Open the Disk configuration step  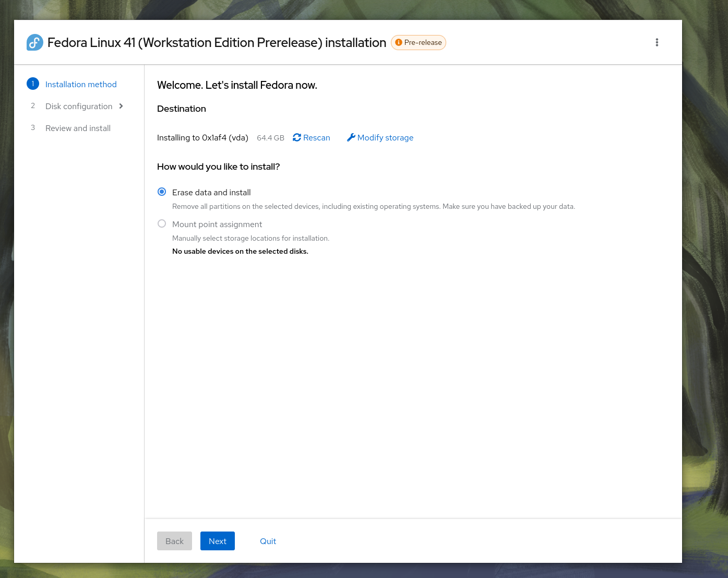point(79,106)
